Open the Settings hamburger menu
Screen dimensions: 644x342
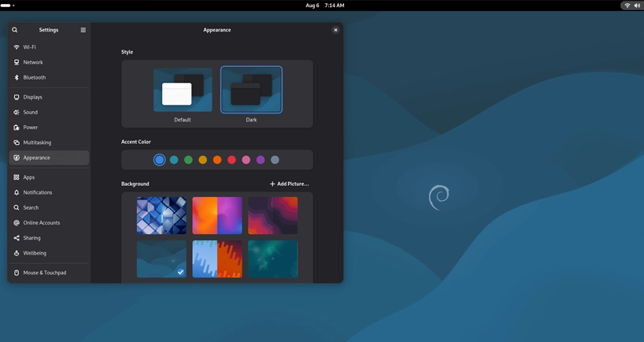tap(83, 30)
